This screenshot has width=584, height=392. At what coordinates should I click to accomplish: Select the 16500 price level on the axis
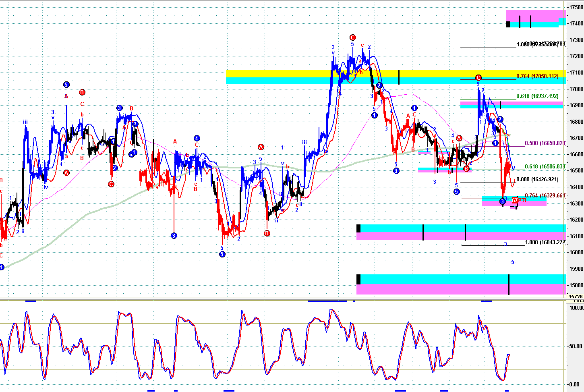coord(576,170)
